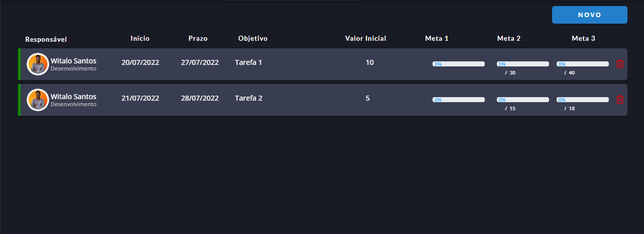The height and width of the screenshot is (234, 644).
Task: Select the Meta 1 progress bar for Tarefa 1
Action: [x=459, y=64]
